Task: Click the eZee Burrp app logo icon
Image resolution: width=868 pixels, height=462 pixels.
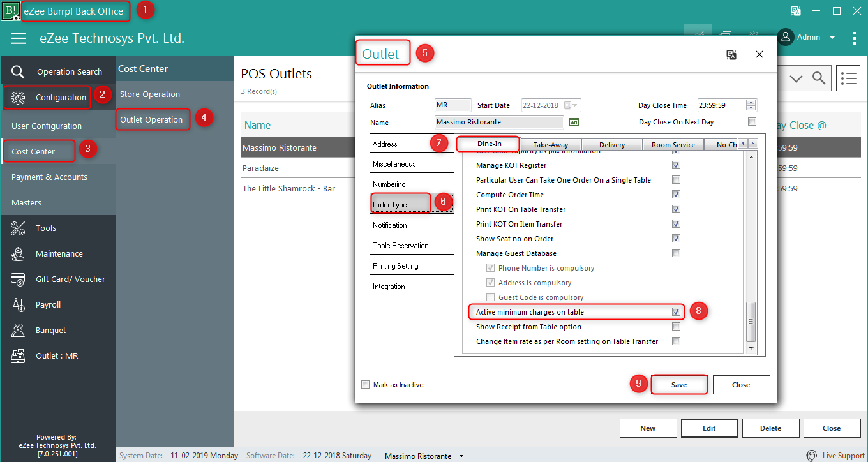Action: [11, 11]
